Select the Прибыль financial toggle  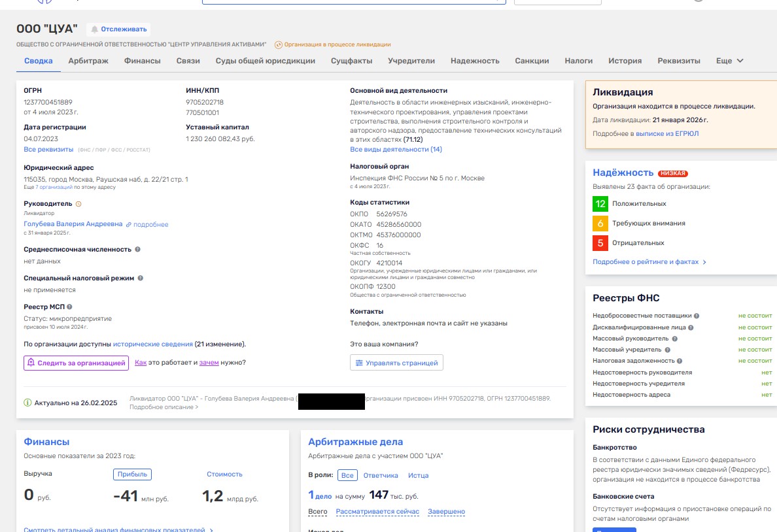tap(132, 474)
